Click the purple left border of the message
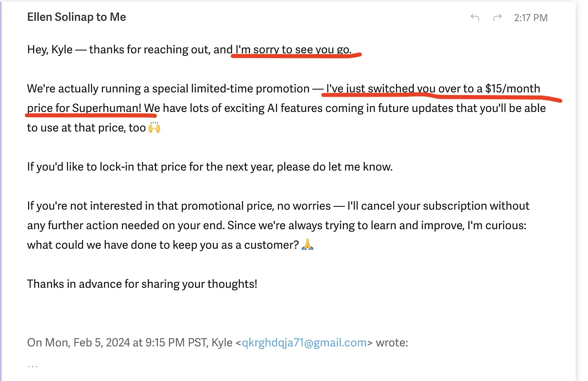This screenshot has height=381, width=588. tap(1, 190)
